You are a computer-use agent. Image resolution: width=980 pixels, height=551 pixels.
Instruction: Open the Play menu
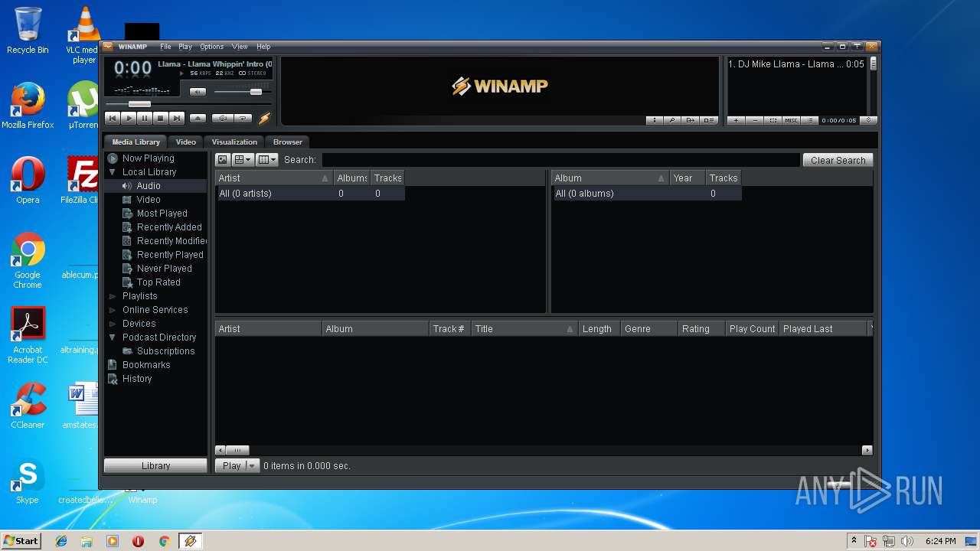185,47
